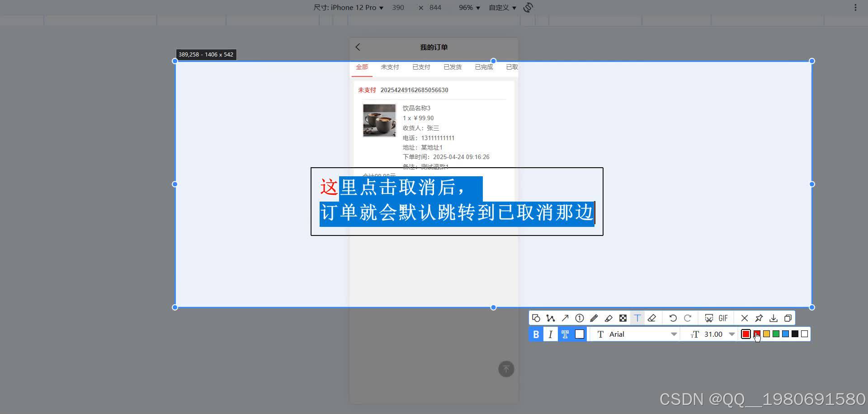Toggle bold text formatting
868x414 pixels.
point(536,334)
